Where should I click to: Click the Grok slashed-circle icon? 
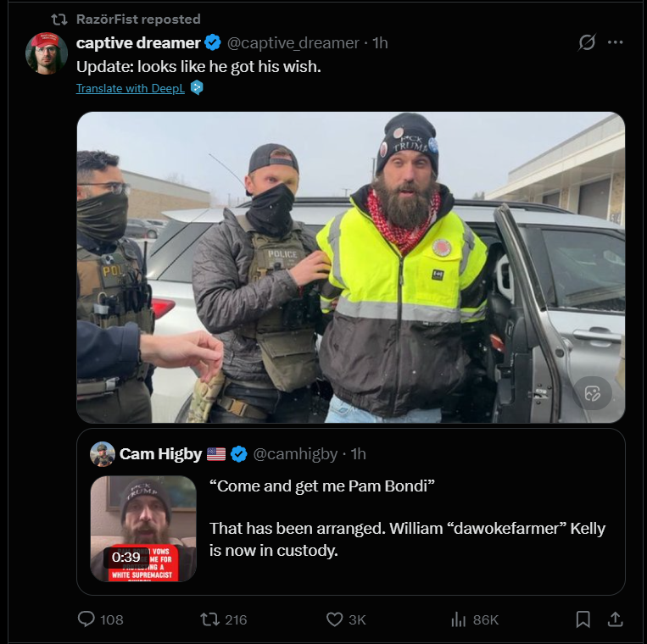click(587, 42)
